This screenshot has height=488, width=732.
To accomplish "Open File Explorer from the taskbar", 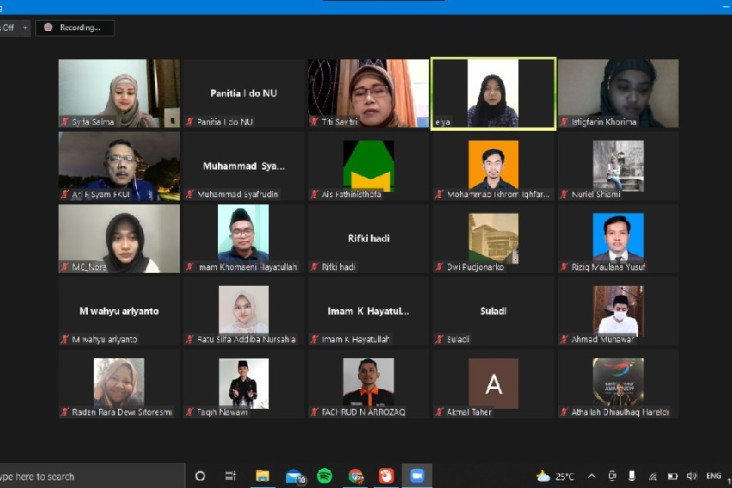I will (x=262, y=476).
